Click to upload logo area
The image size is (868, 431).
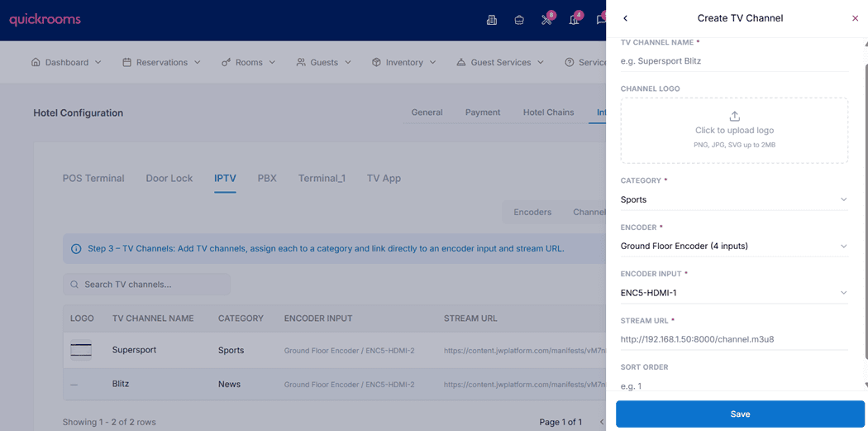[735, 131]
